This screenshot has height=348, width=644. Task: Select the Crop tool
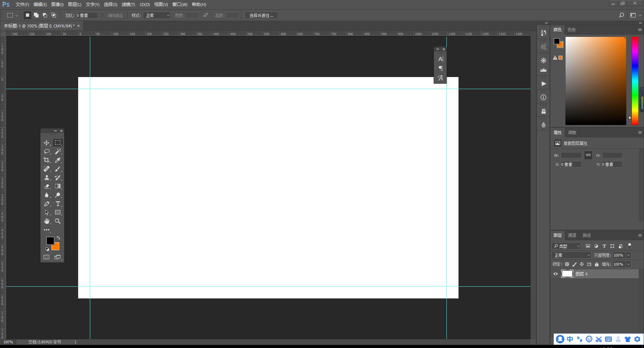tap(47, 160)
